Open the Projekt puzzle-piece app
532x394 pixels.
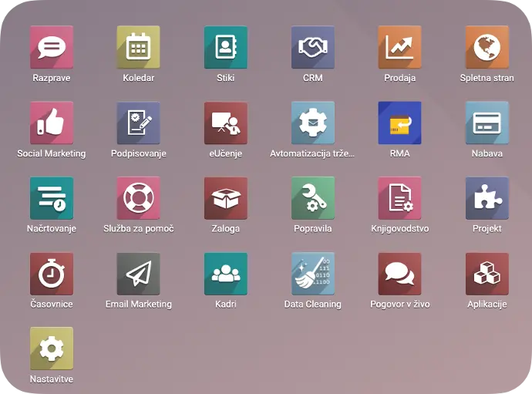(x=487, y=198)
